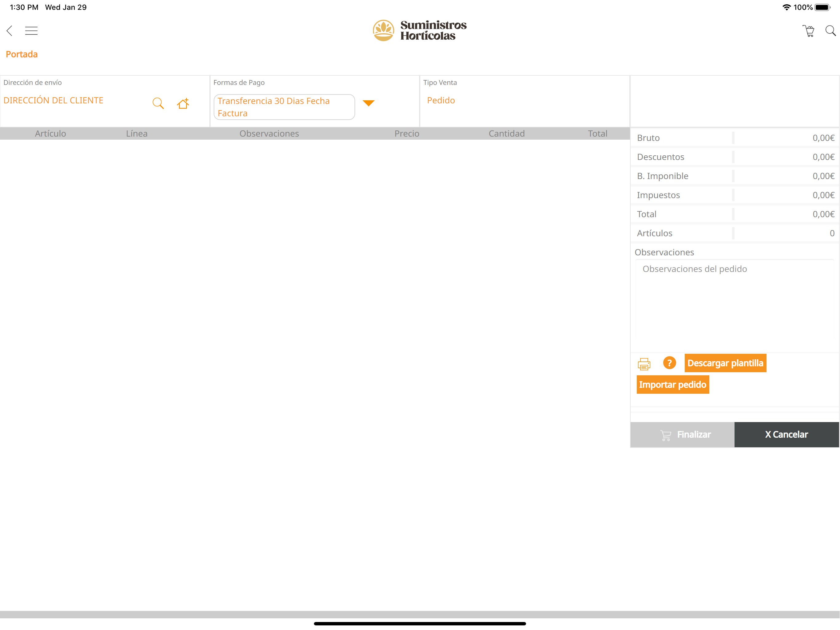Open help via orange question mark
The height and width of the screenshot is (630, 840).
click(x=669, y=363)
